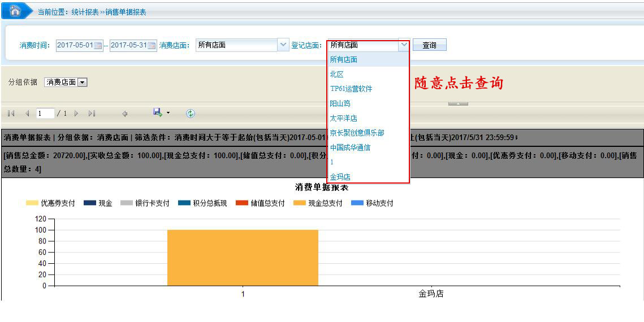Collapse the 登记店面 dropdown arrow
Image resolution: width=644 pixels, height=322 pixels.
(x=404, y=45)
